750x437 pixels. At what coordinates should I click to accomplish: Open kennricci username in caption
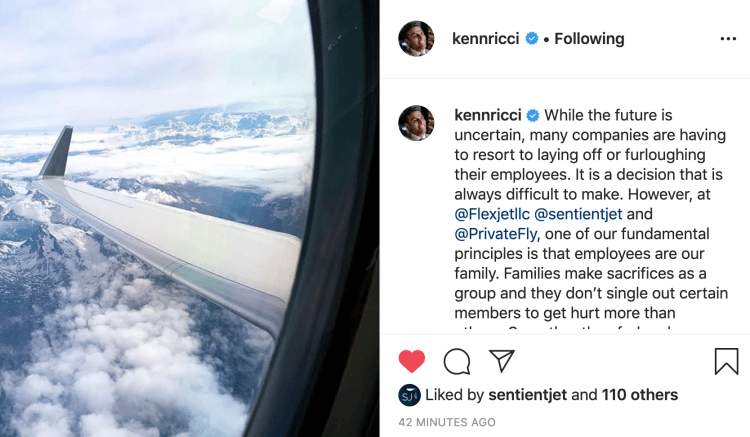pos(488,115)
